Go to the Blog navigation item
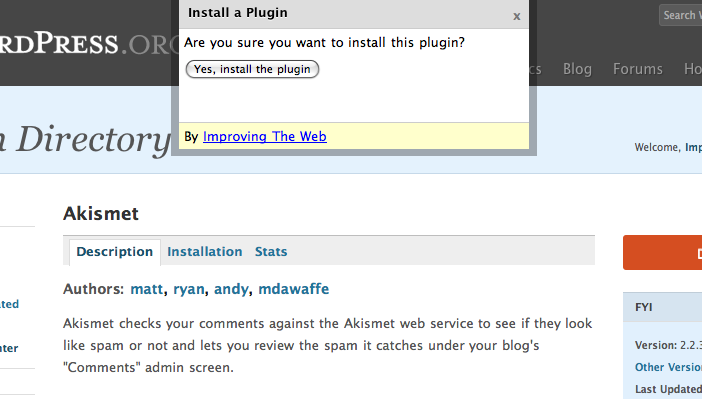The width and height of the screenshot is (702, 399). pyautogui.click(x=577, y=69)
